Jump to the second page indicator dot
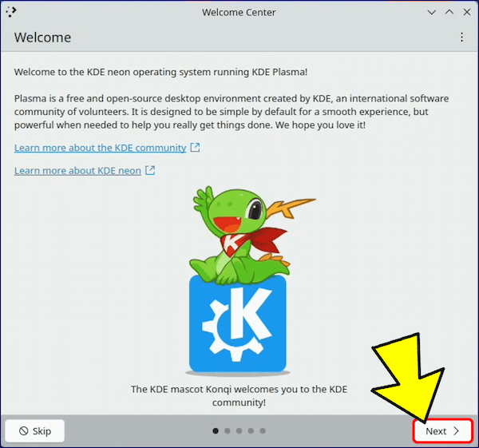The height and width of the screenshot is (448, 479). point(228,431)
